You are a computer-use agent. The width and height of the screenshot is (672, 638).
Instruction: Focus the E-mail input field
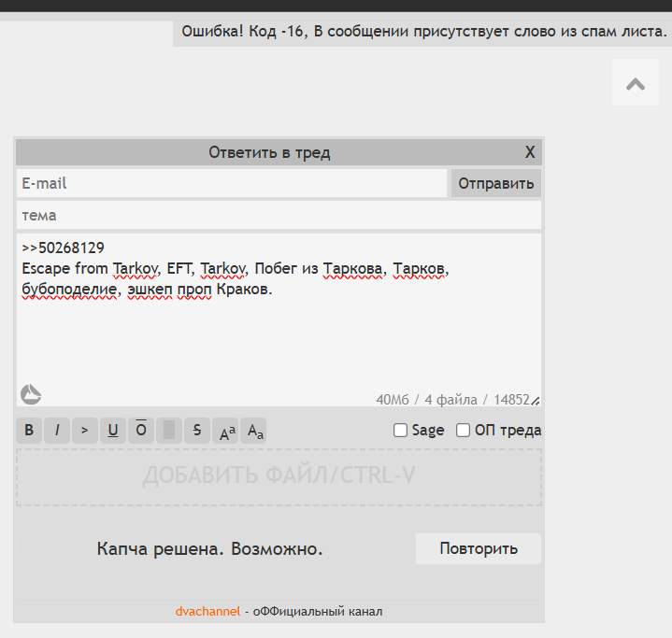point(232,183)
